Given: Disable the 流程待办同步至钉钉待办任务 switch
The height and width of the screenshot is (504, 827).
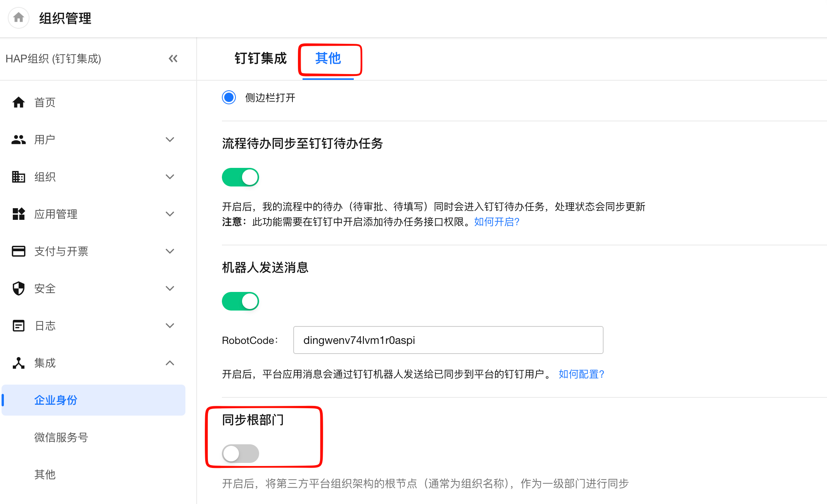Looking at the screenshot, I should coord(240,177).
